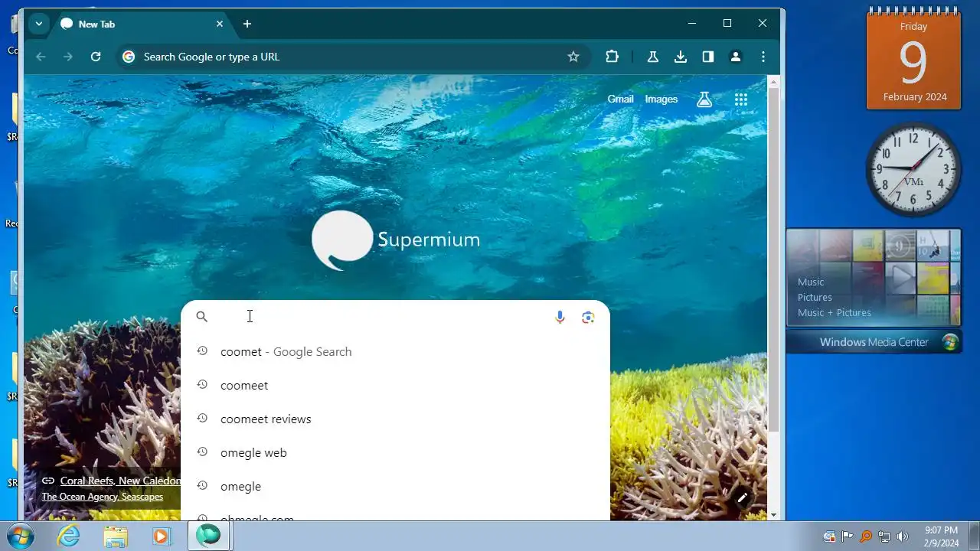The width and height of the screenshot is (980, 551).
Task: Open the tab search dropdown arrow
Action: (x=38, y=24)
